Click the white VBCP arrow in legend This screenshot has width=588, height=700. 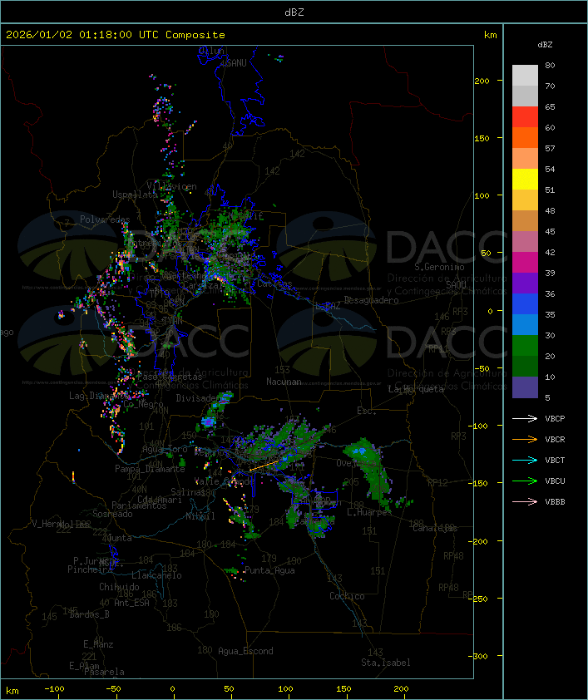525,418
